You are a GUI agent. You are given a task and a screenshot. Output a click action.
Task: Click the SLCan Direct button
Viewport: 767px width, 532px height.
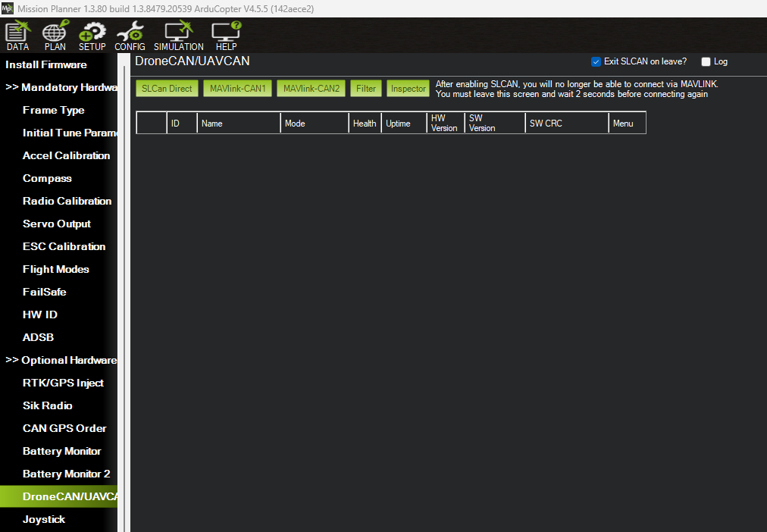tap(167, 89)
